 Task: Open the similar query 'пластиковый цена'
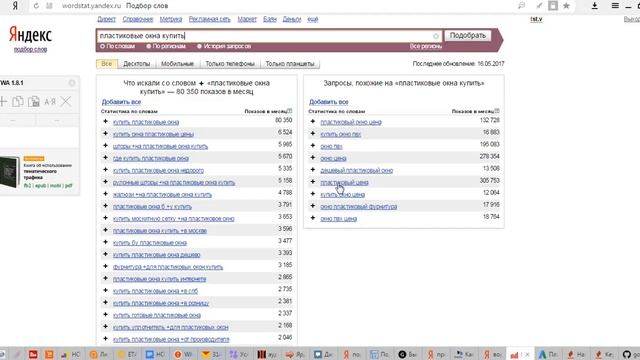[x=344, y=182]
